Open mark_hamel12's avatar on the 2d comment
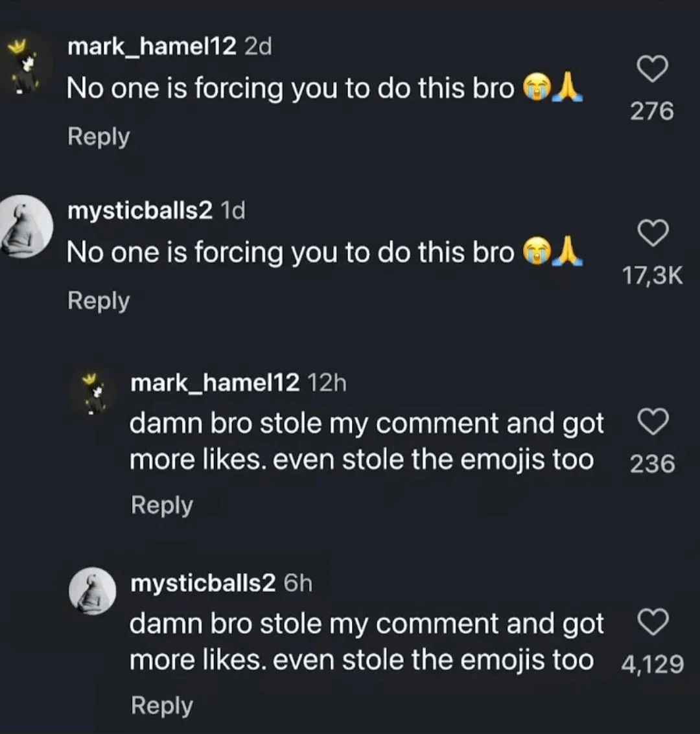This screenshot has height=734, width=700. point(24,67)
